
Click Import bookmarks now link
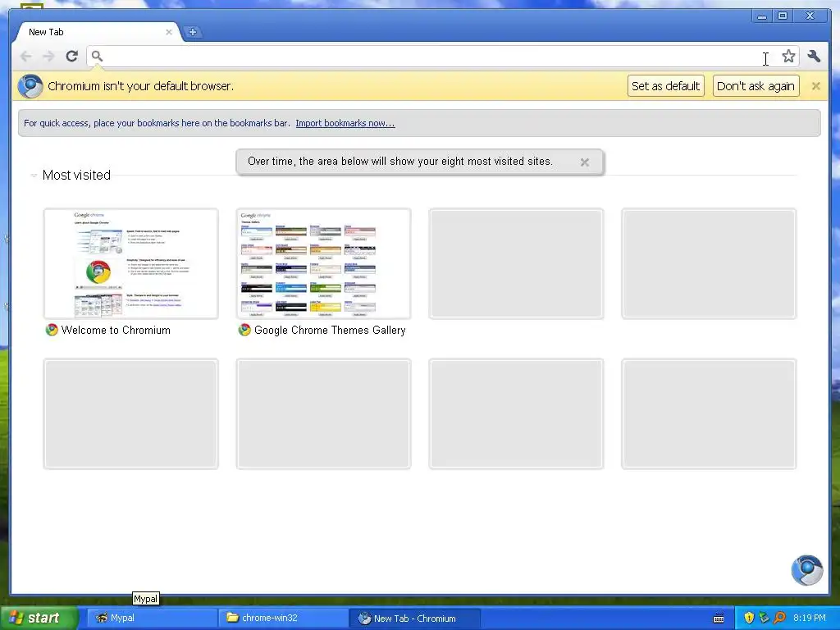coord(345,123)
